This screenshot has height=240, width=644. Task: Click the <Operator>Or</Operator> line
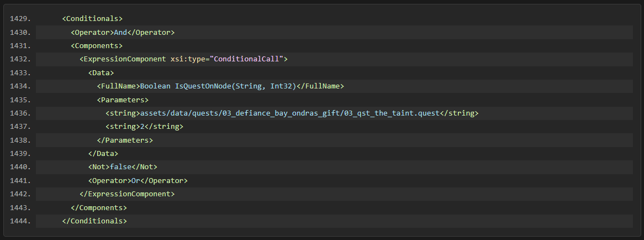(x=138, y=181)
